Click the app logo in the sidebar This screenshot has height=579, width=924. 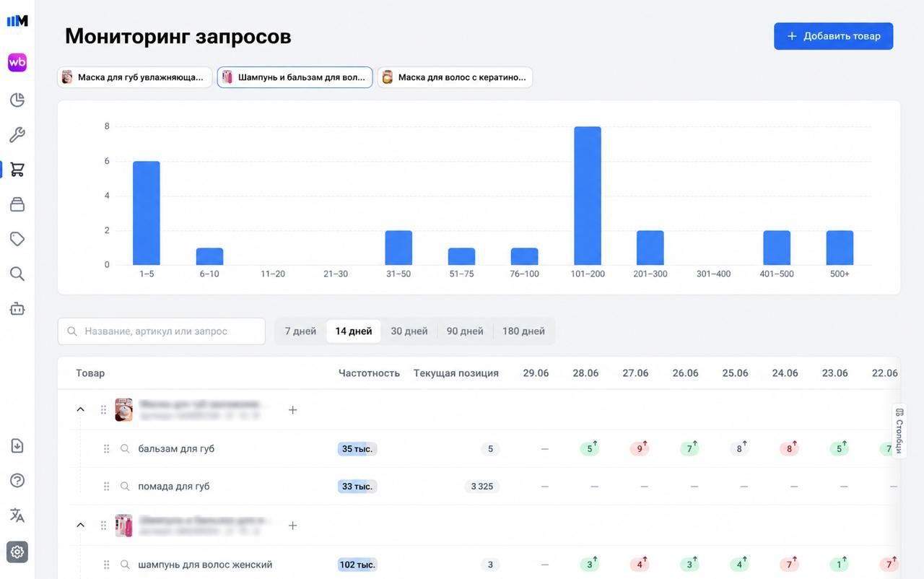(x=17, y=21)
